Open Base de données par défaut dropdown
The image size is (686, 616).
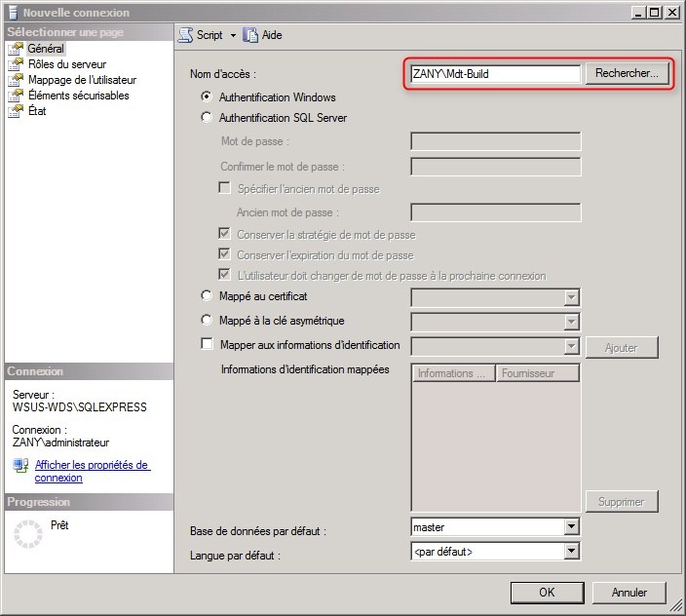tap(571, 526)
